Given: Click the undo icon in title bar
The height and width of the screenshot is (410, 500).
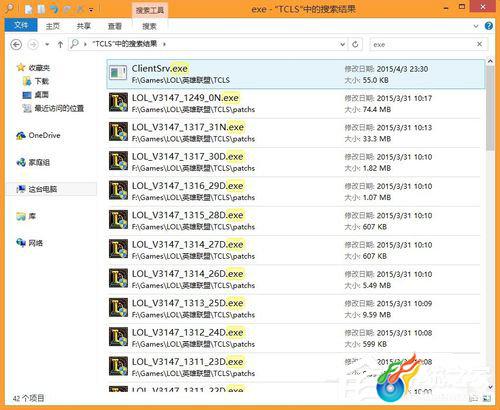Looking at the screenshot, I should click(x=55, y=9).
